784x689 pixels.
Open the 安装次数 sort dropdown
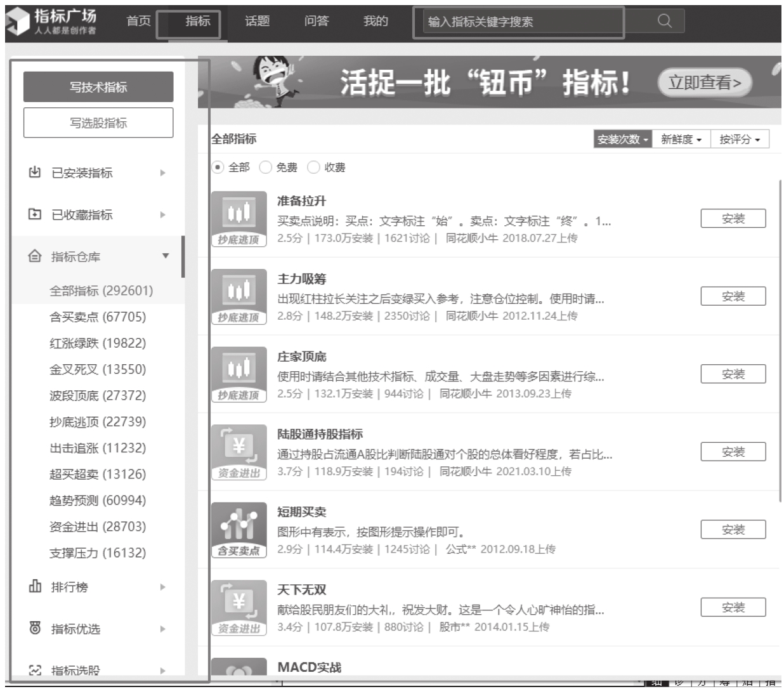[x=623, y=139]
